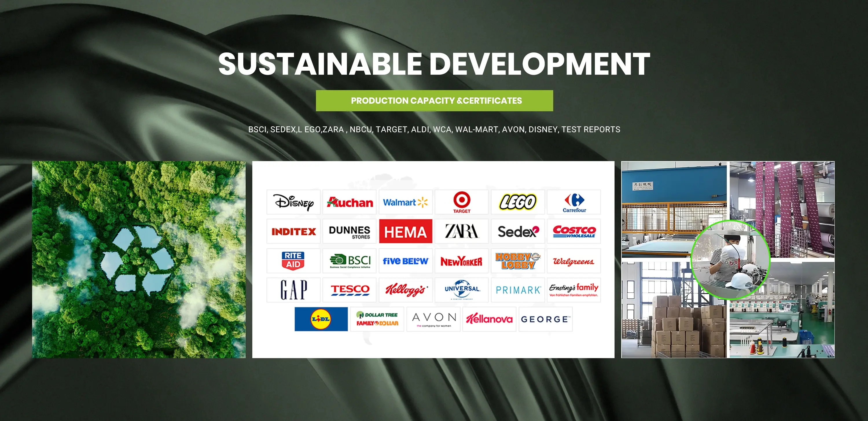The image size is (868, 421).
Task: Select the red HEMA logo
Action: pyautogui.click(x=405, y=232)
